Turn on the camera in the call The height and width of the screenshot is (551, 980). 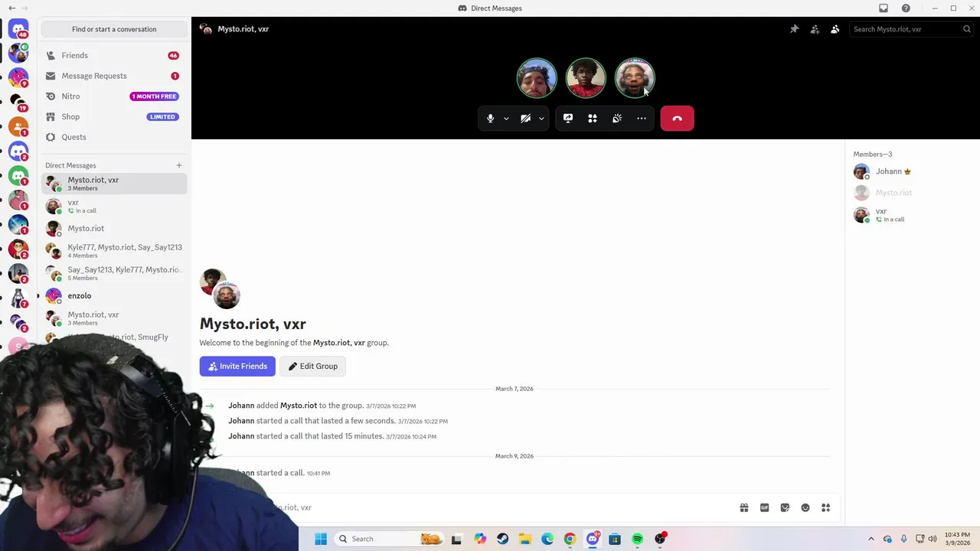[x=525, y=119]
